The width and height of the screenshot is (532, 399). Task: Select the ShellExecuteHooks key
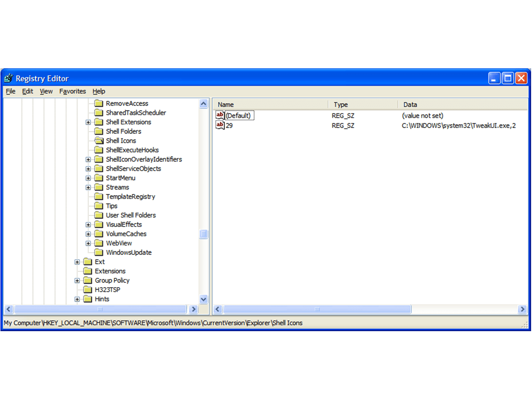click(132, 150)
